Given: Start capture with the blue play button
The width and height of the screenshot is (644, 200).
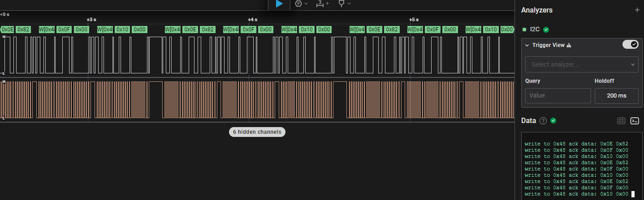Looking at the screenshot, I should tap(279, 4).
